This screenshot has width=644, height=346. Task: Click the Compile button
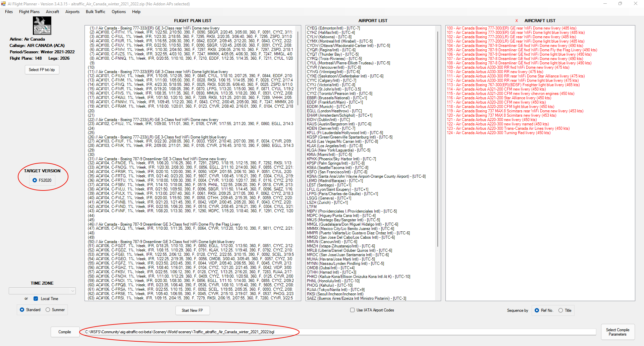(x=65, y=332)
